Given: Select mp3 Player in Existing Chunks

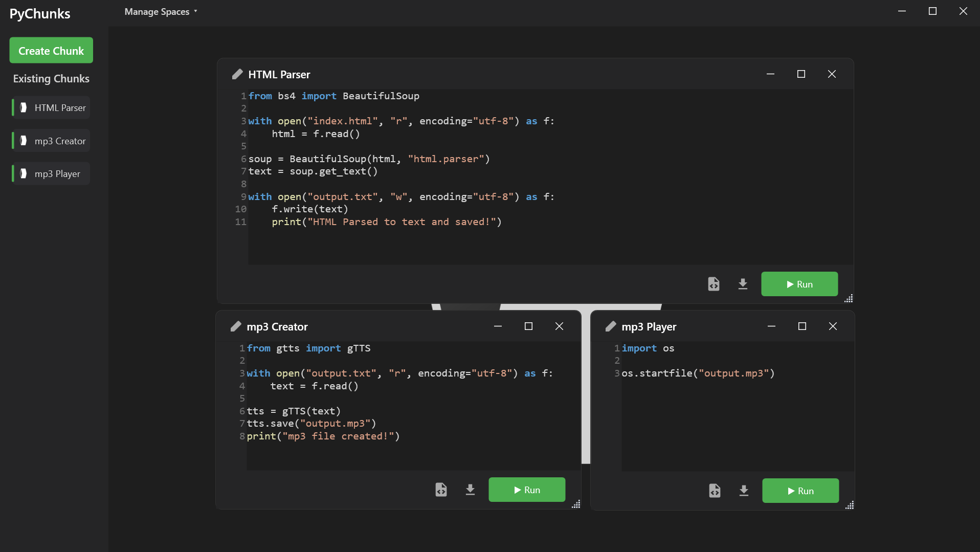Looking at the screenshot, I should point(51,173).
